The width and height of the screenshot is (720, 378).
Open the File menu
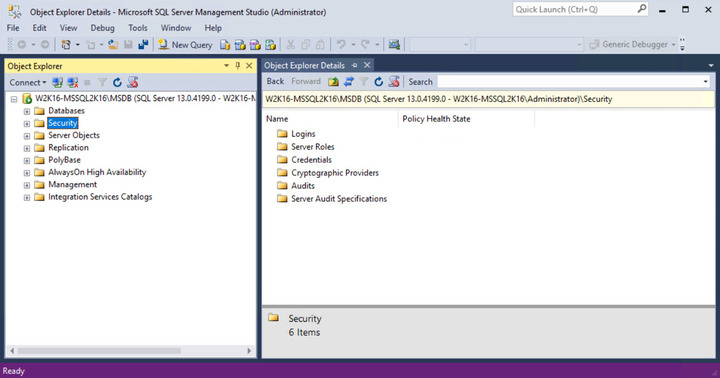(13, 28)
